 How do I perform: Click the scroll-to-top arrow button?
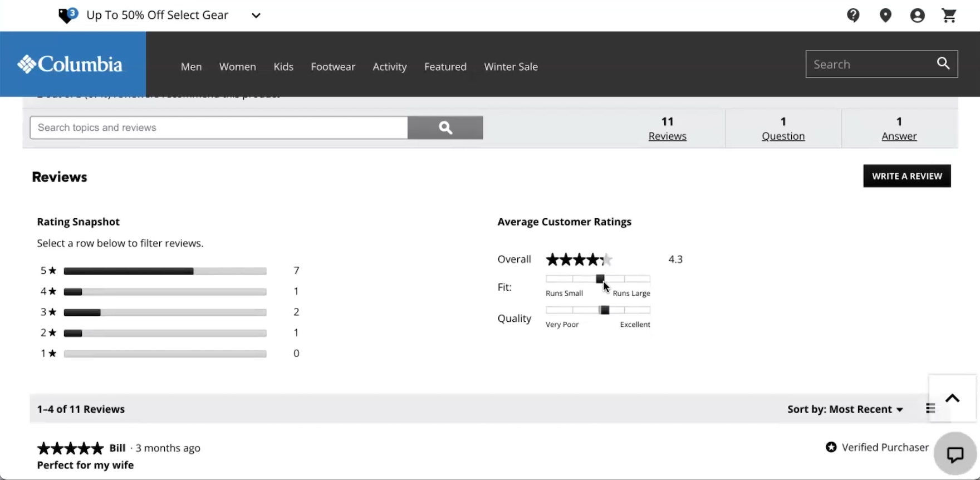(x=952, y=398)
